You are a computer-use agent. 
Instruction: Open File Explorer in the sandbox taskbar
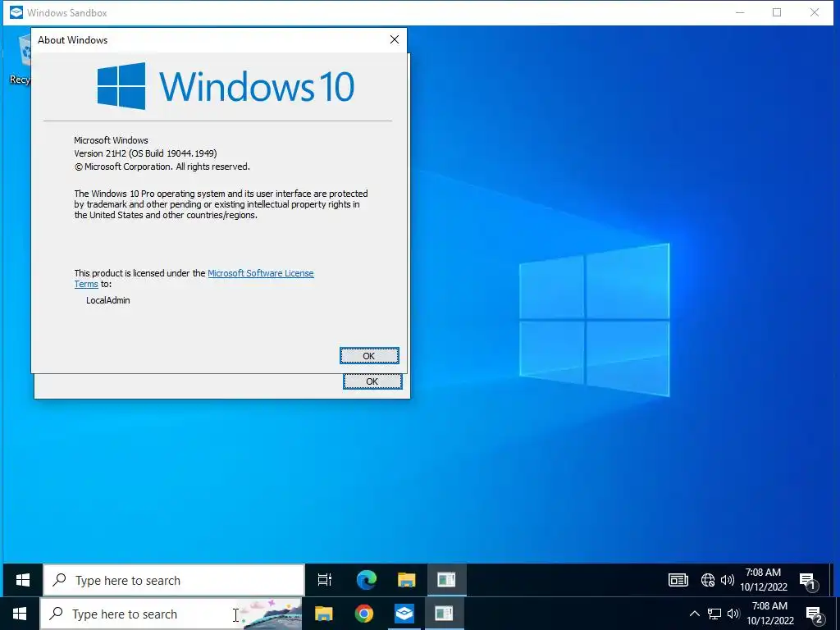coord(407,580)
